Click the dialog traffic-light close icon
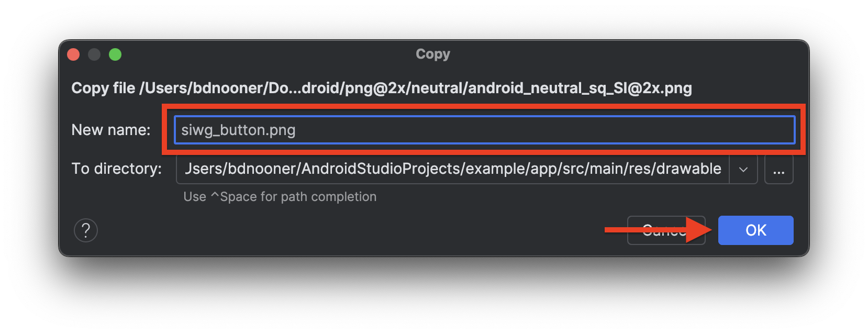 coord(73,54)
